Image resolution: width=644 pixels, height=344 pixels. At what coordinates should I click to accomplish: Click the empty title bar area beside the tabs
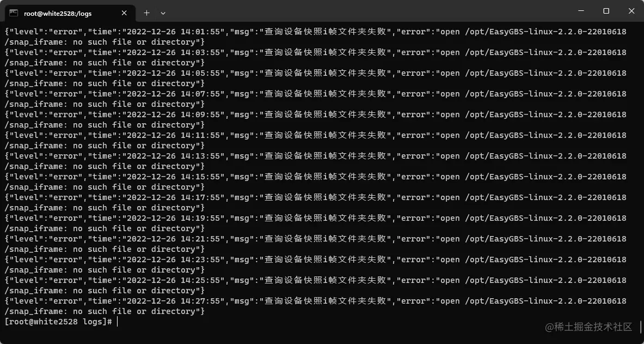[365, 11]
